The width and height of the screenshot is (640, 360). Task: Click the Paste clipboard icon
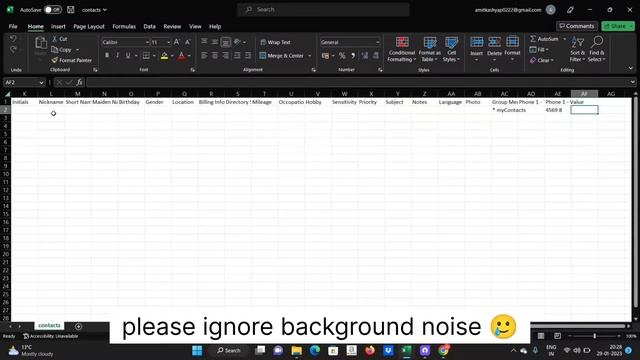click(40, 43)
